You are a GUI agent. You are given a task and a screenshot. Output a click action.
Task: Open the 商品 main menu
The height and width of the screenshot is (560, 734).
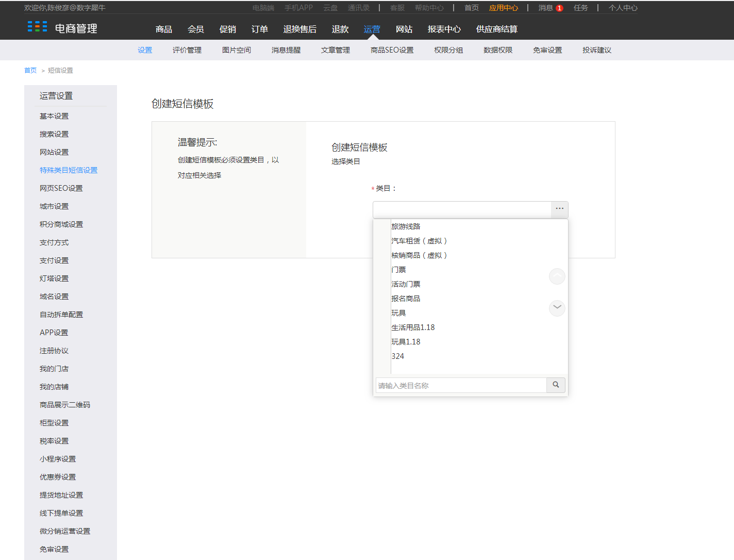click(164, 29)
